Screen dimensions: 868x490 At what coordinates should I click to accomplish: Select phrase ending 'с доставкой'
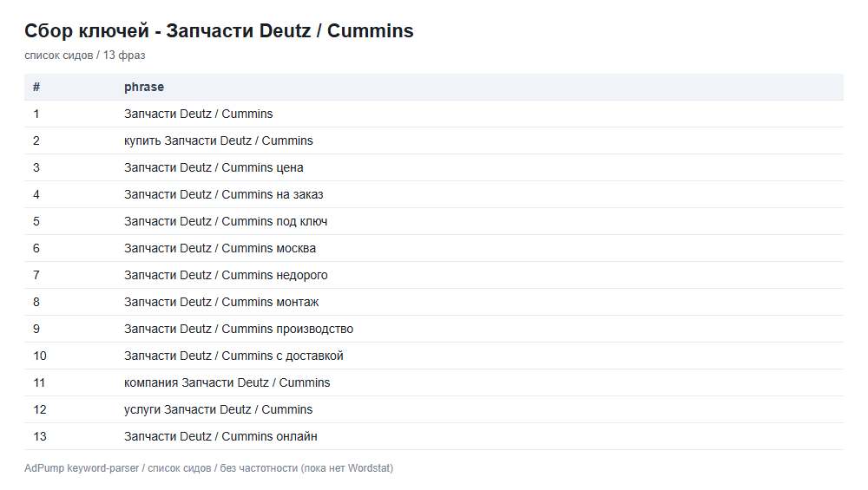[x=233, y=356]
